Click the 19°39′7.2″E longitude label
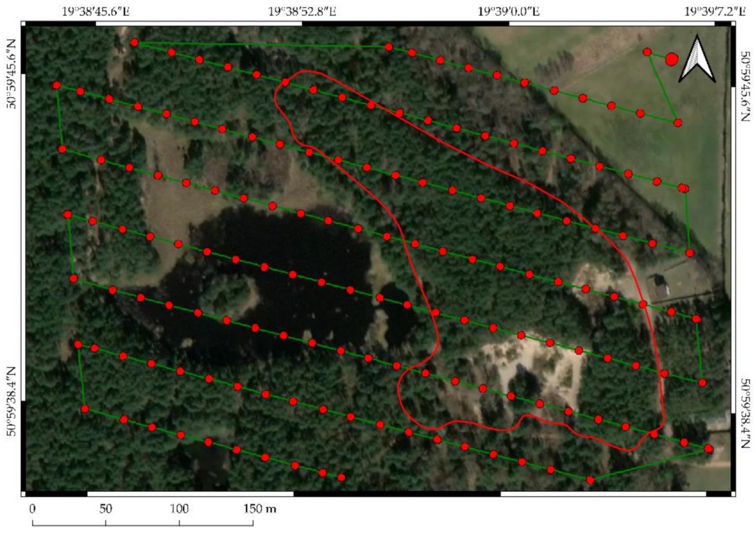Image resolution: width=756 pixels, height=533 pixels. [715, 11]
